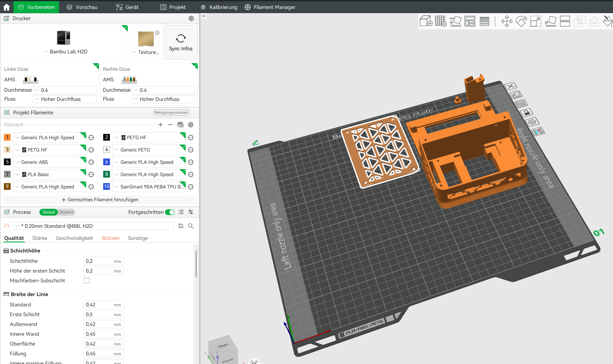Open the 0.20mm Standard @BBL H2D preset dropdown
613x364 pixels.
94,226
